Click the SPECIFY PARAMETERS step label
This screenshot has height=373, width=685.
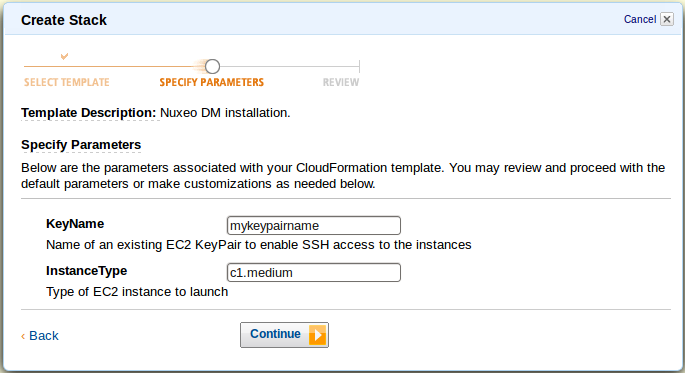pyautogui.click(x=211, y=83)
